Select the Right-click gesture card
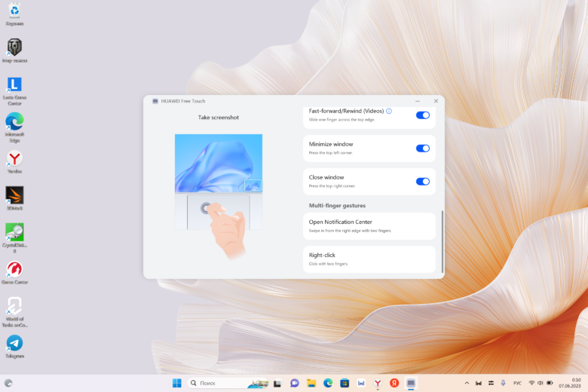 click(369, 259)
